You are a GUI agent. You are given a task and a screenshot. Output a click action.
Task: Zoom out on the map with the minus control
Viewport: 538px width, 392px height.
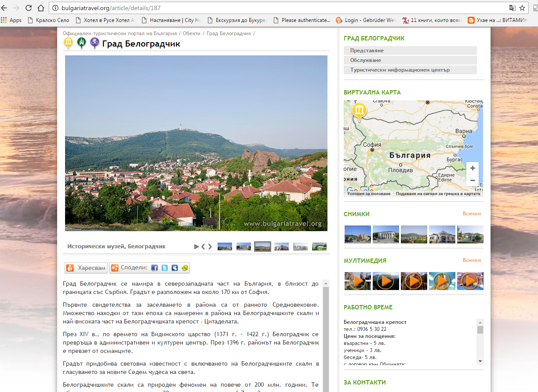pyautogui.click(x=472, y=180)
